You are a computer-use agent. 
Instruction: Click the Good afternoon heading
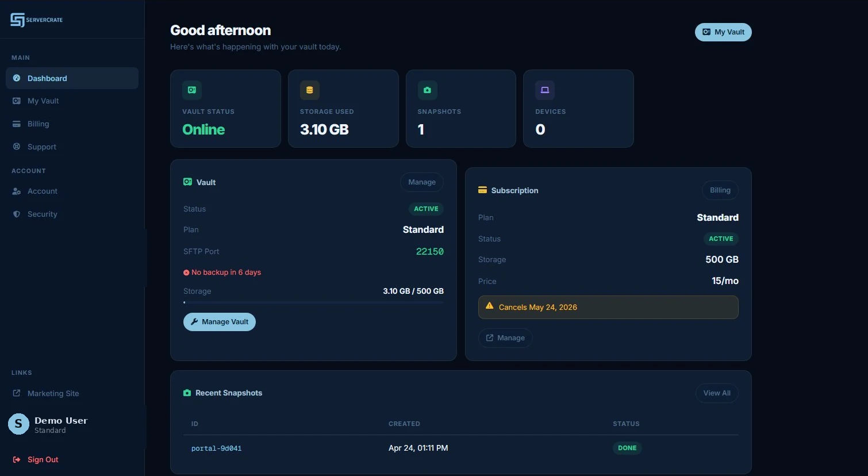click(x=221, y=30)
